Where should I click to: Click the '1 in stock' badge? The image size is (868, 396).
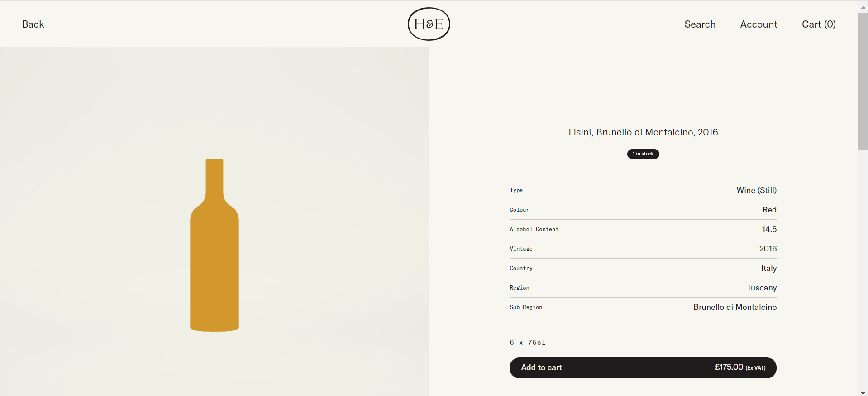pos(643,154)
